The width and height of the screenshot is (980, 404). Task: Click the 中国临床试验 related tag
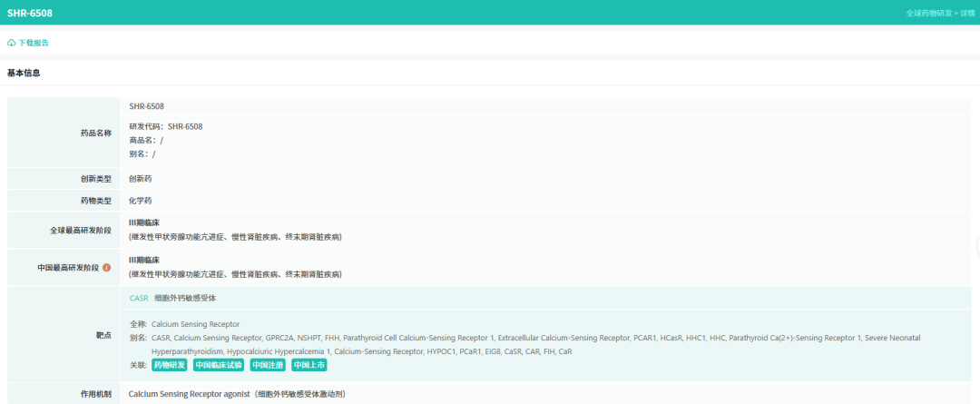218,365
